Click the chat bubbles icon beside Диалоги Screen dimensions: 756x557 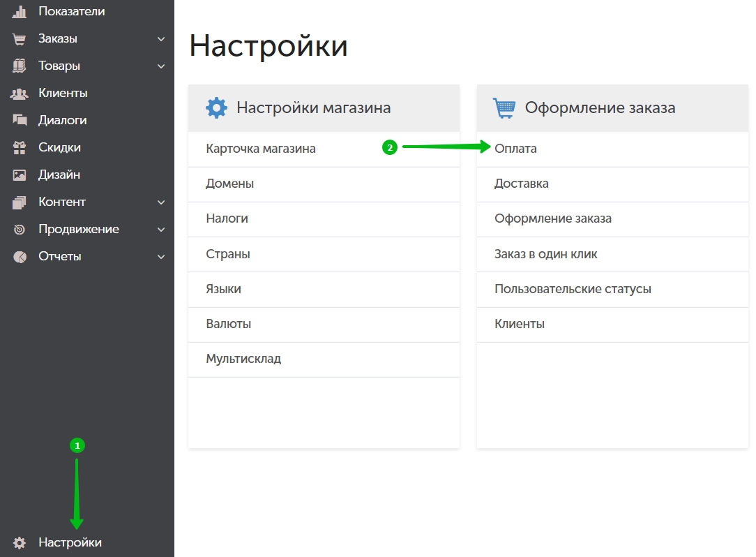point(20,121)
